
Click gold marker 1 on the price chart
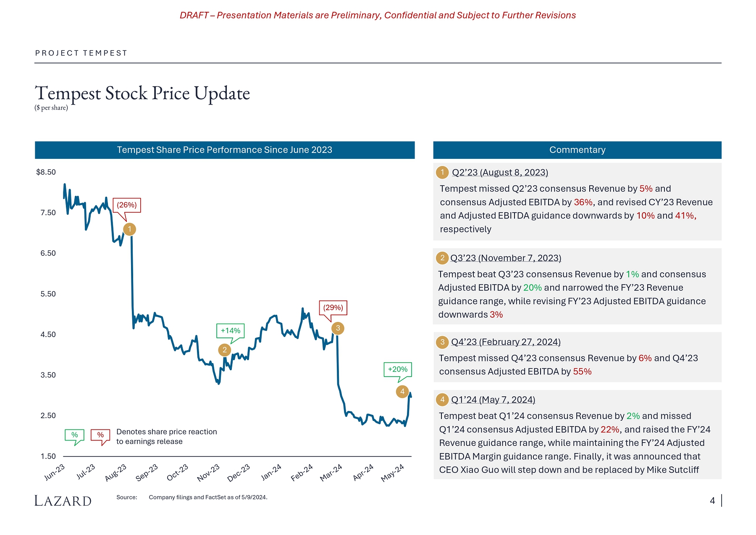click(129, 229)
